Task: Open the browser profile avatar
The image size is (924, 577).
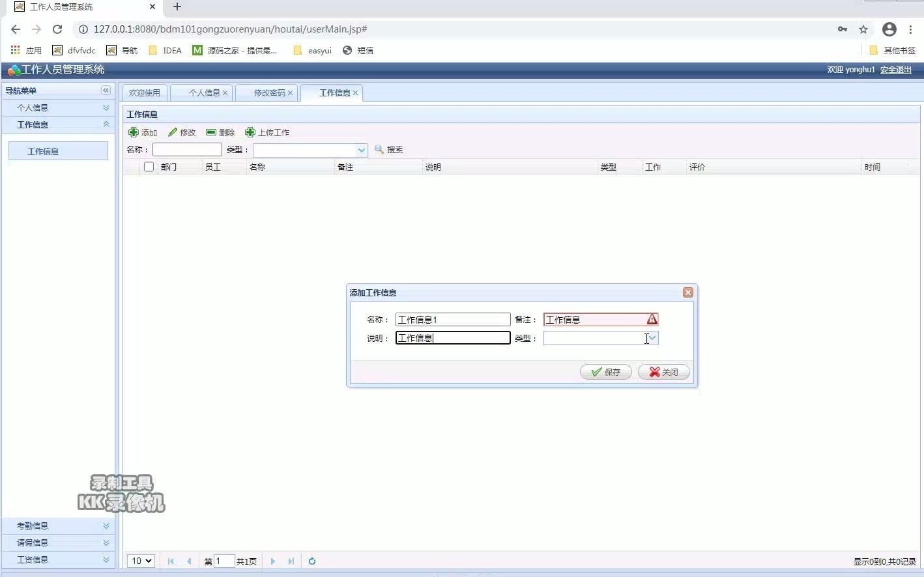Action: [x=889, y=29]
